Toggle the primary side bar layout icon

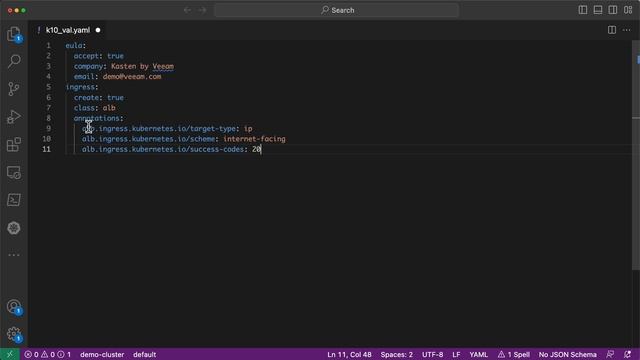pos(583,10)
